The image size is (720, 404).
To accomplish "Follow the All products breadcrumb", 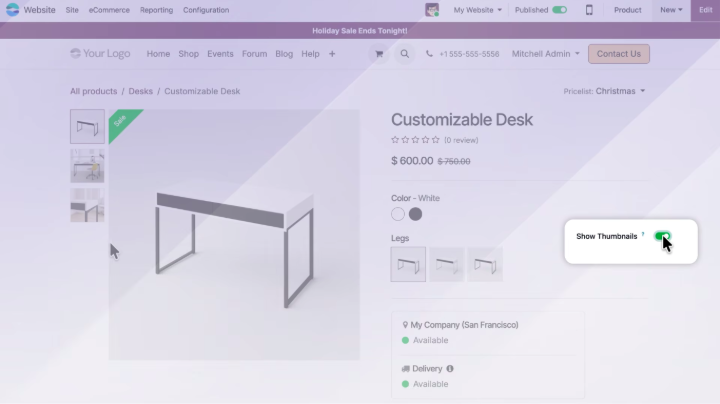I will coord(93,91).
